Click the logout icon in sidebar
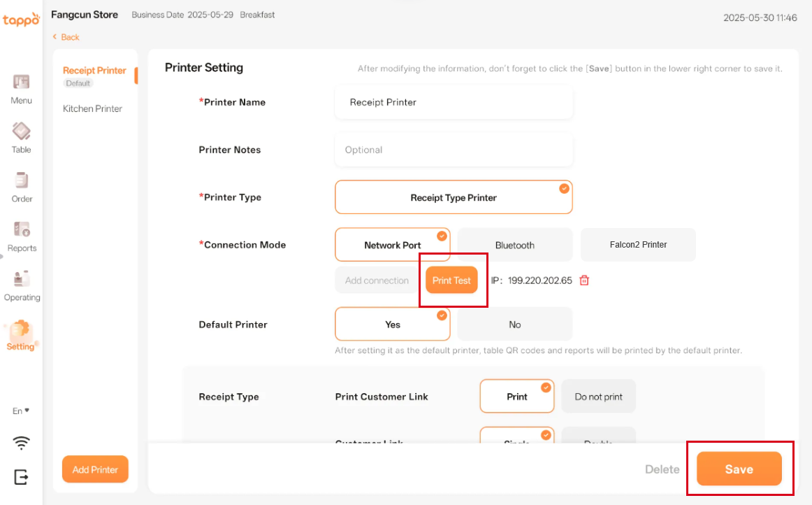Screen dimensions: 812x505 pyautogui.click(x=22, y=477)
